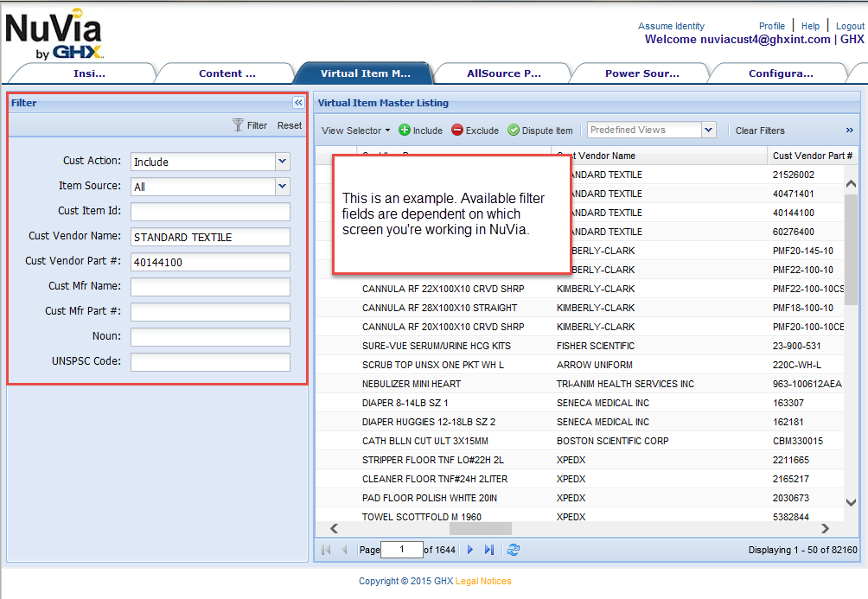Click part number PMF18-100-10 cell
Image resolution: width=868 pixels, height=599 pixels.
pyautogui.click(x=802, y=308)
